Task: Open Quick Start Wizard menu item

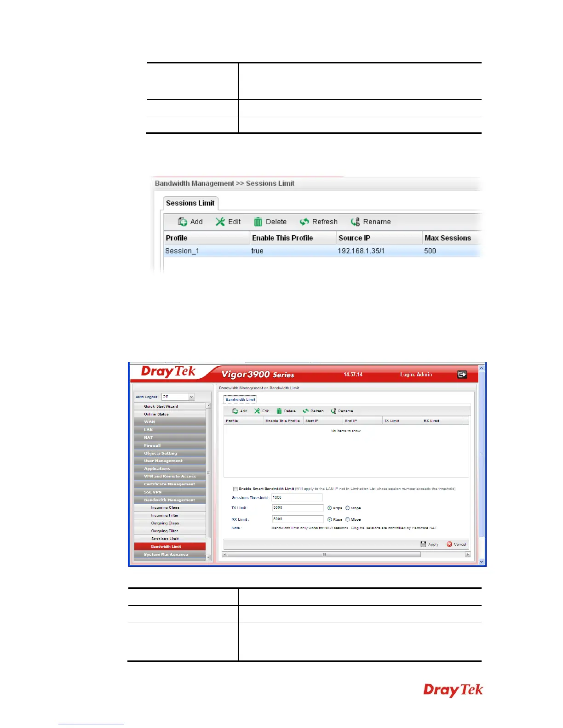Action: [170, 406]
